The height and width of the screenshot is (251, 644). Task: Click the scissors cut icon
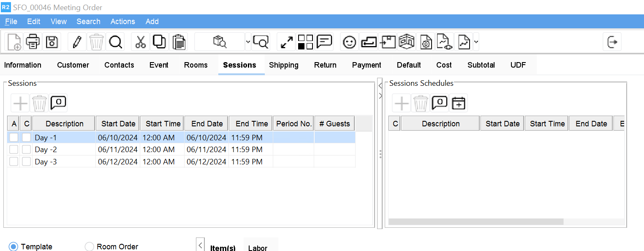point(140,42)
